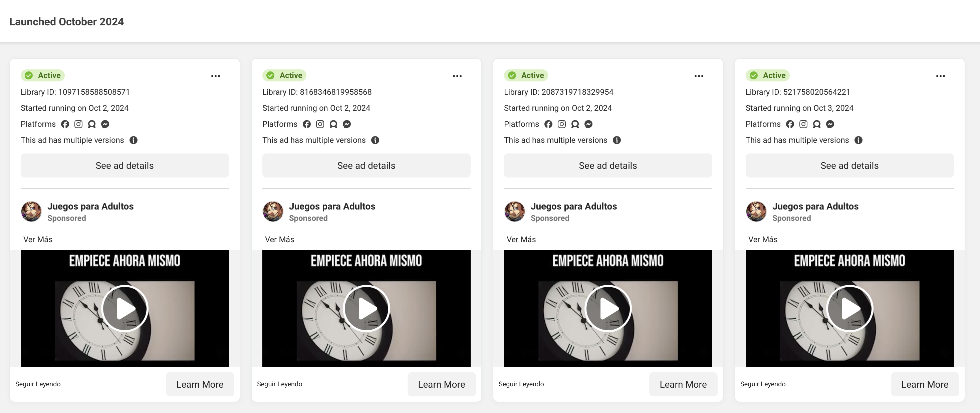
Task: Click 'Ver Más' text on ad 2087319718329954
Action: tap(521, 240)
